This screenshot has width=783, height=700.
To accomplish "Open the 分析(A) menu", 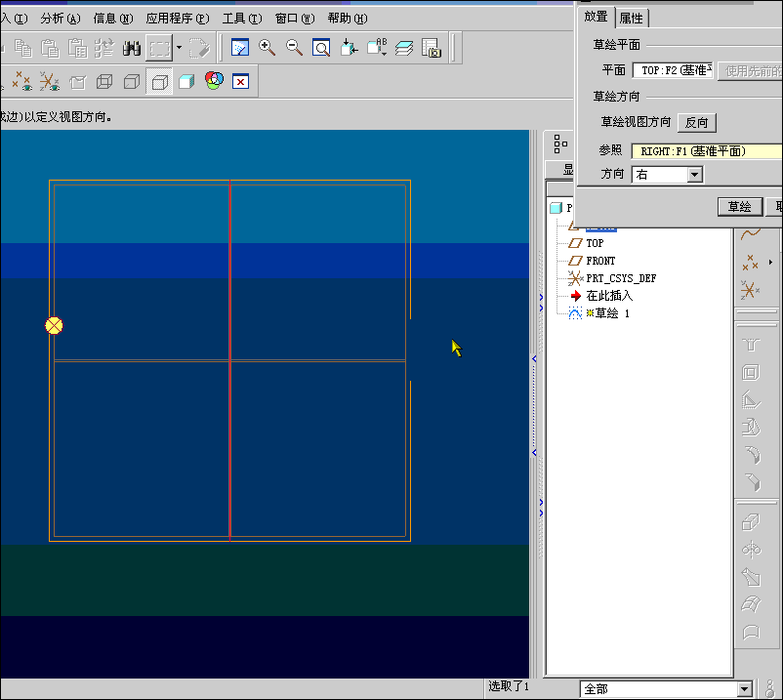I will (x=61, y=19).
